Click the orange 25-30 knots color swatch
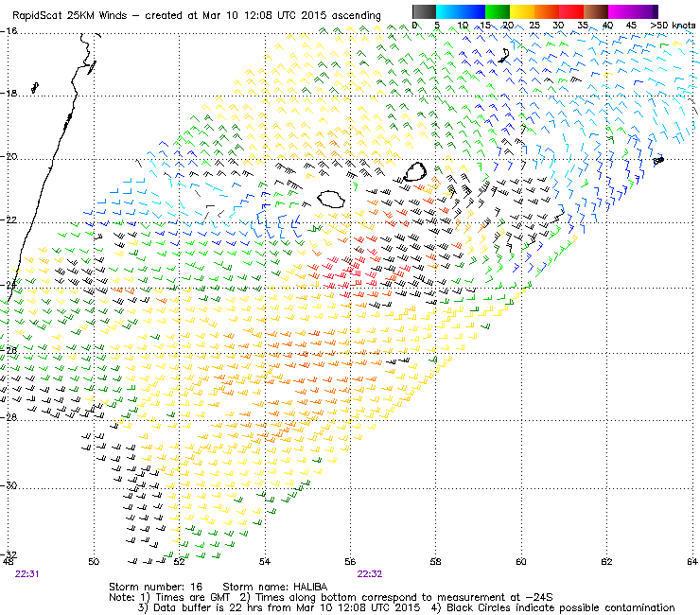Screen dimensions: 700x615 point(547,11)
